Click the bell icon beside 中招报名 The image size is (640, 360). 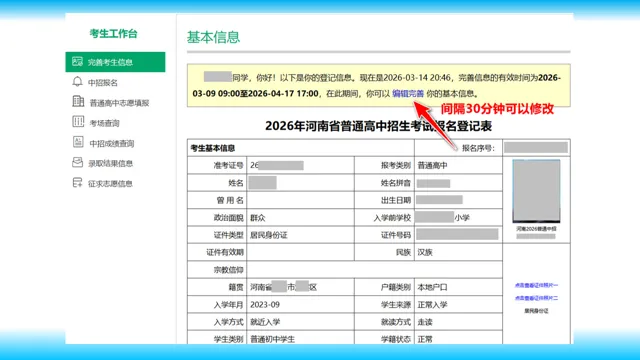coord(77,82)
